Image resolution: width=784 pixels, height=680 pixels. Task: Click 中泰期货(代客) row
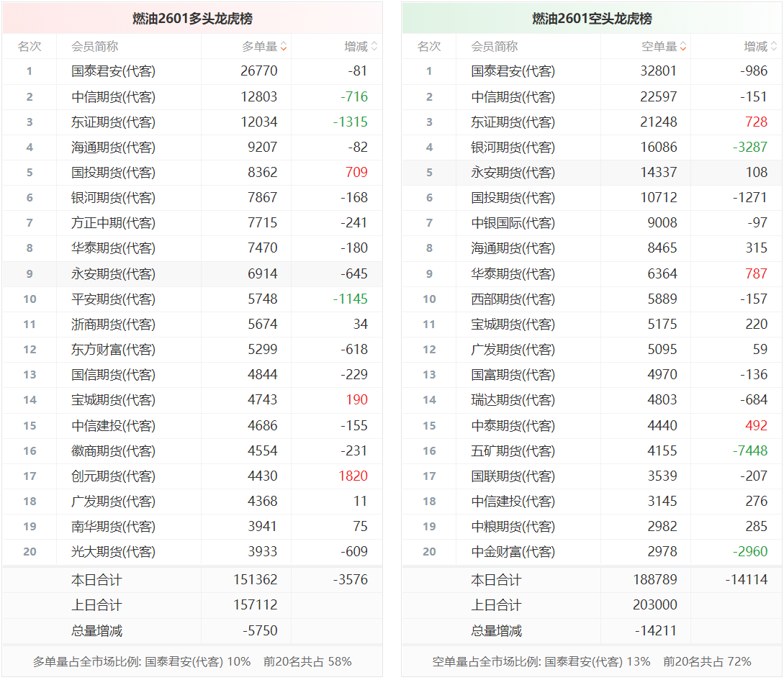[x=592, y=426]
